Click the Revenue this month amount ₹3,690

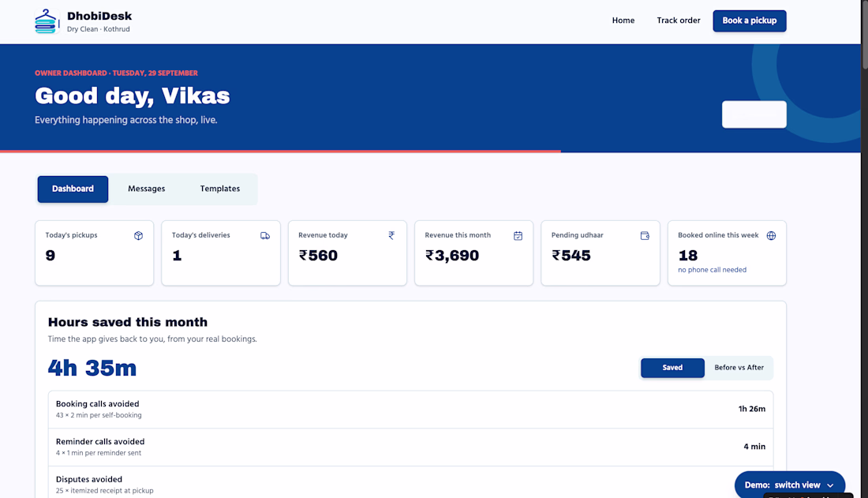click(452, 256)
